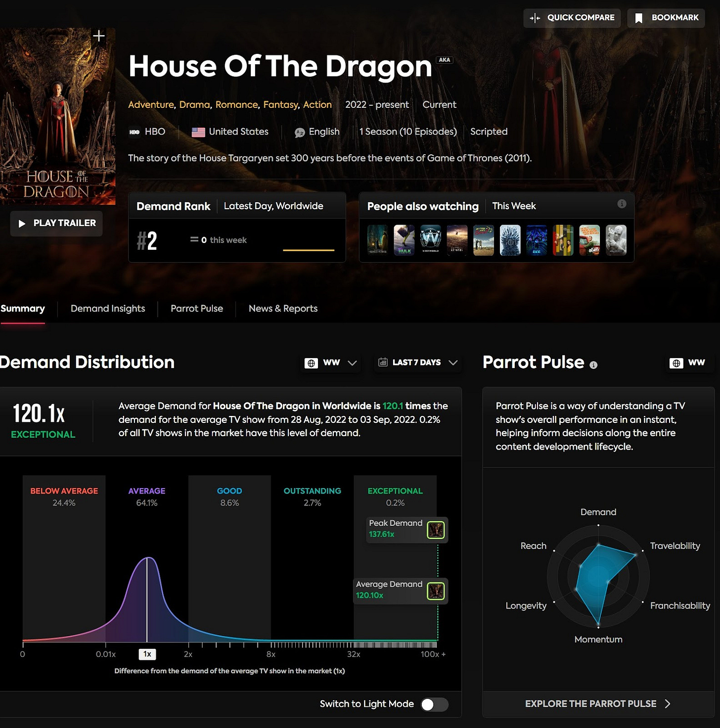Viewport: 720px width, 728px height.
Task: Click the 120.1x average demand figure
Action: point(39,413)
